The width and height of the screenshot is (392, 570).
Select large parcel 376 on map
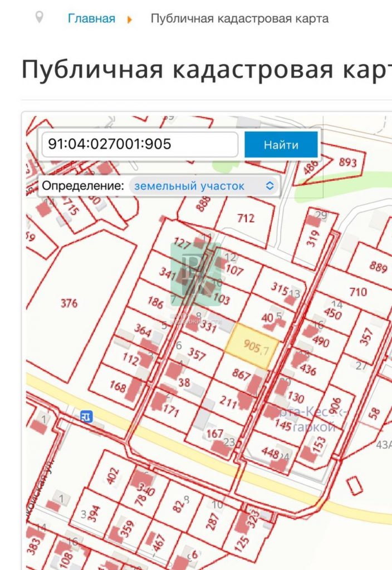coord(69,303)
